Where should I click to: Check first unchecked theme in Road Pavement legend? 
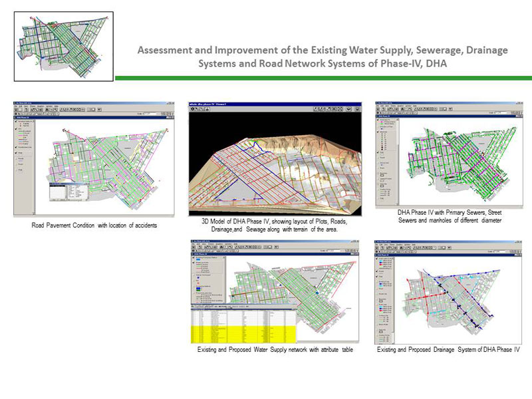pyautogui.click(x=16, y=158)
